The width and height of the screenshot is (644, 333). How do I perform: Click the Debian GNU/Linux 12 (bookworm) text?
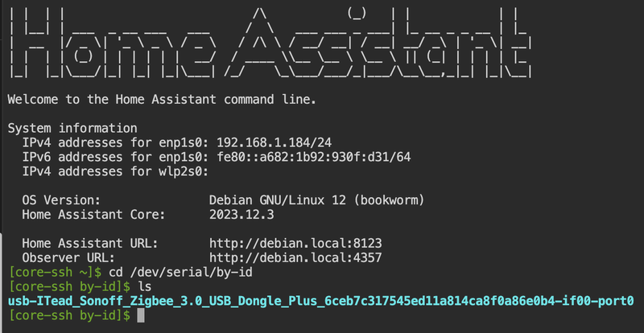tap(316, 199)
